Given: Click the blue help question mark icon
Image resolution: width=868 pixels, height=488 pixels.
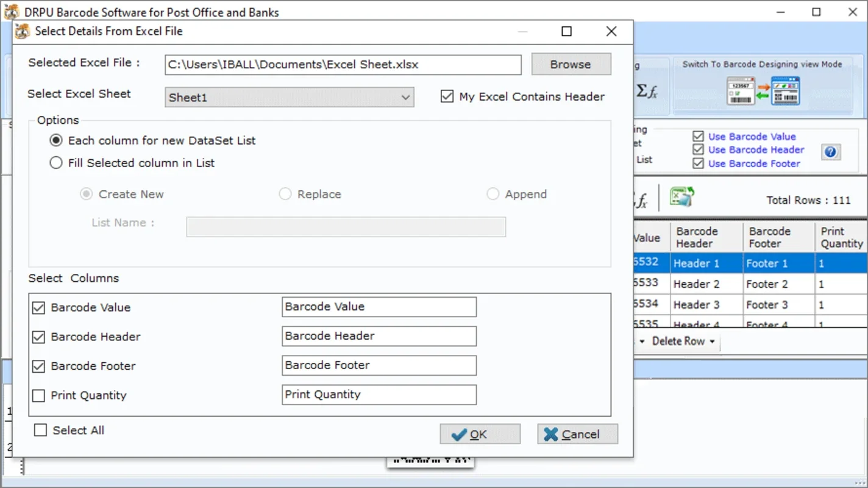Looking at the screenshot, I should pos(831,152).
